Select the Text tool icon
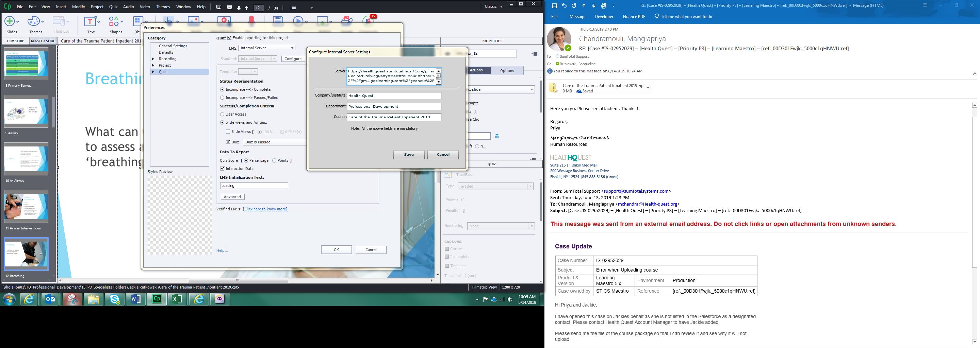This screenshot has height=348, width=980. pyautogui.click(x=91, y=21)
